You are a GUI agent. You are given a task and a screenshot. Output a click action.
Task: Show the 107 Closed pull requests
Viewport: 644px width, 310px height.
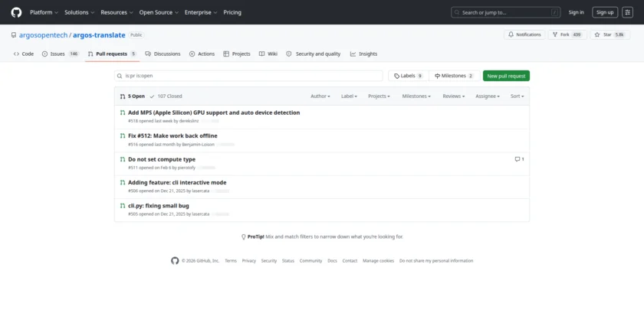pyautogui.click(x=166, y=96)
